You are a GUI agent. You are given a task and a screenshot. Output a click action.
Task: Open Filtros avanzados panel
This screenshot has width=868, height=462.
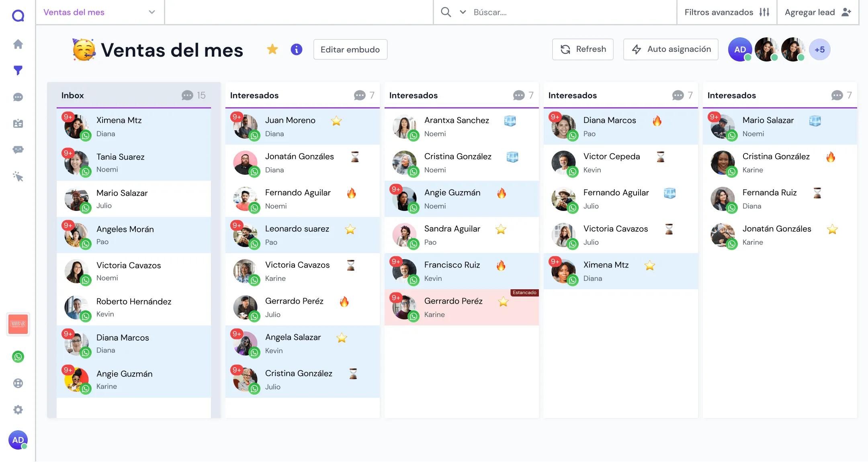click(x=727, y=12)
